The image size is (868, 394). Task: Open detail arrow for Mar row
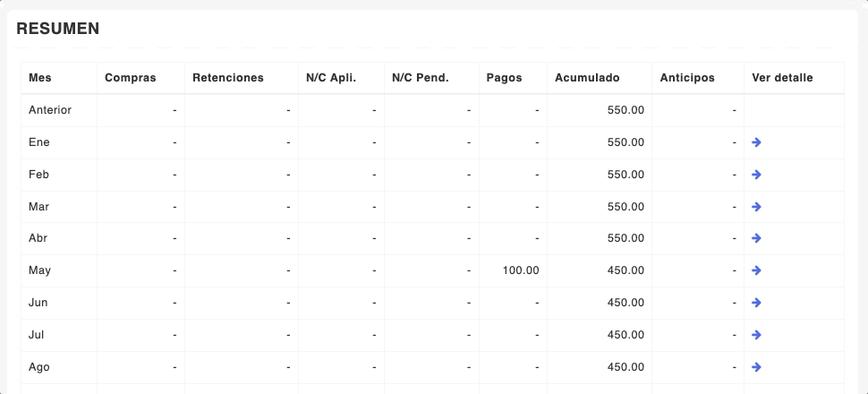(756, 207)
